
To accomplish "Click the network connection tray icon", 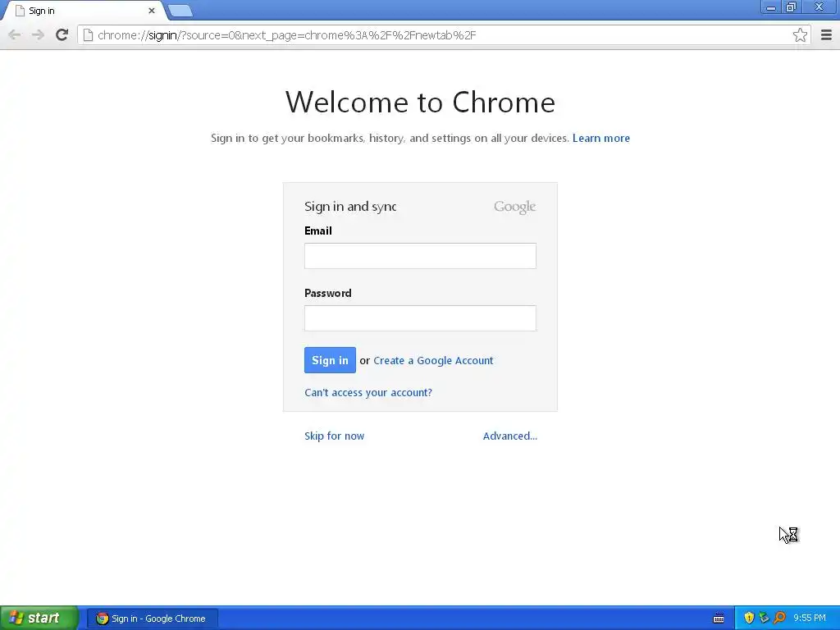I will 764,619.
